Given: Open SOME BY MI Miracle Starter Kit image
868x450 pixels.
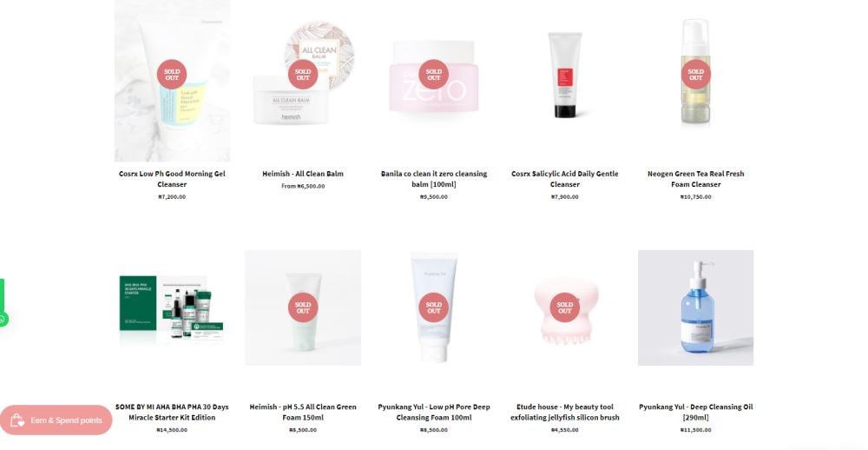Looking at the screenshot, I should tap(172, 308).
